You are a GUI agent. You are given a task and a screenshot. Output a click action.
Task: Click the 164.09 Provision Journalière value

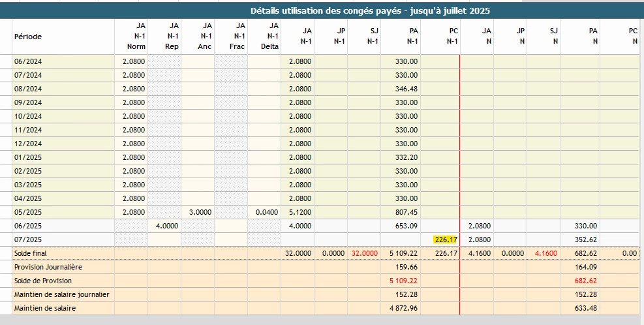pos(586,267)
